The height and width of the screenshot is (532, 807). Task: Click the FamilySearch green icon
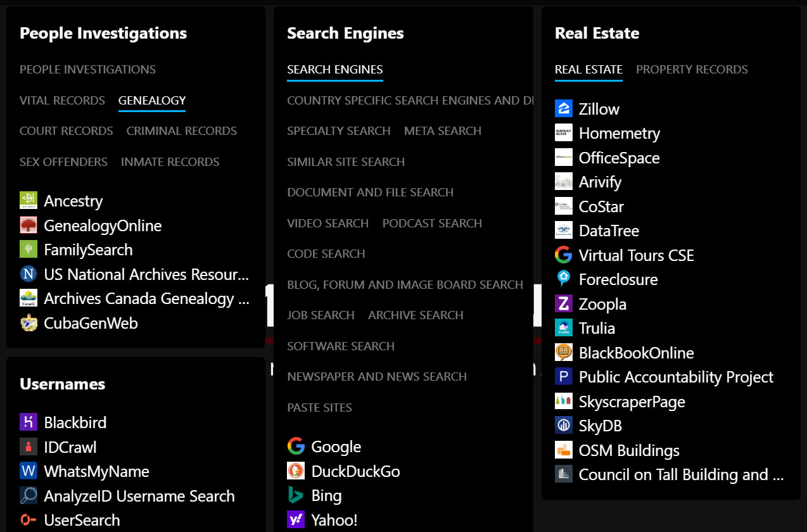pos(29,250)
